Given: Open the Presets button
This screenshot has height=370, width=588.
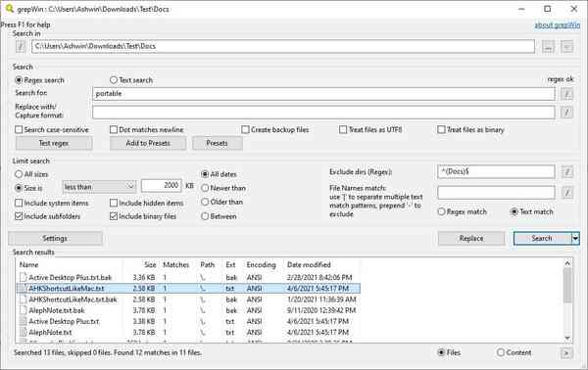Looking at the screenshot, I should click(x=218, y=143).
